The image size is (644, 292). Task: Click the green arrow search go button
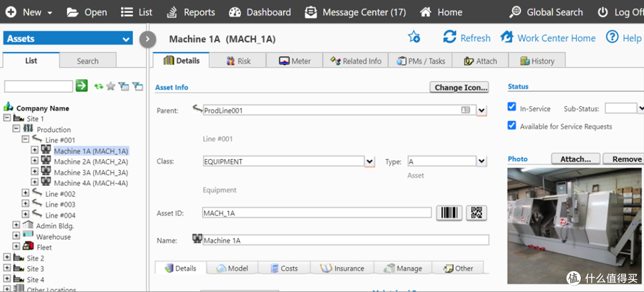click(82, 86)
